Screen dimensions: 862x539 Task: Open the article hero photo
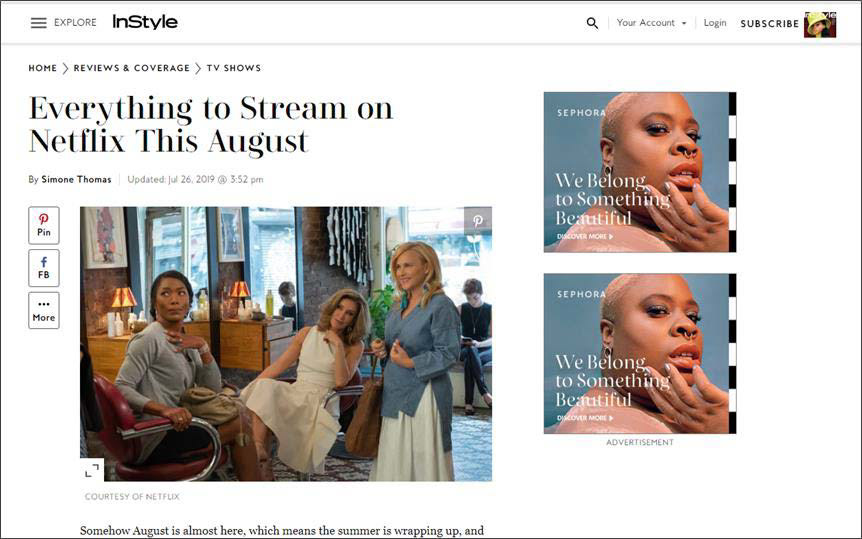(x=286, y=344)
